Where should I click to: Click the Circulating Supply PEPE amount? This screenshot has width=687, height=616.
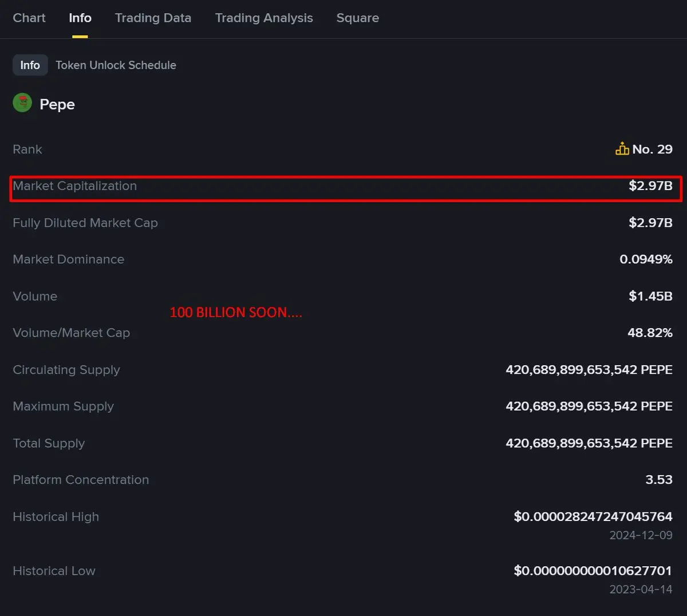[x=589, y=370]
